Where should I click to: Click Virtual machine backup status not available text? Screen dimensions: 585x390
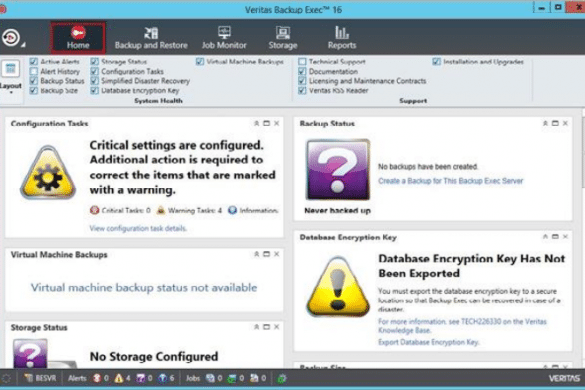[x=144, y=288]
